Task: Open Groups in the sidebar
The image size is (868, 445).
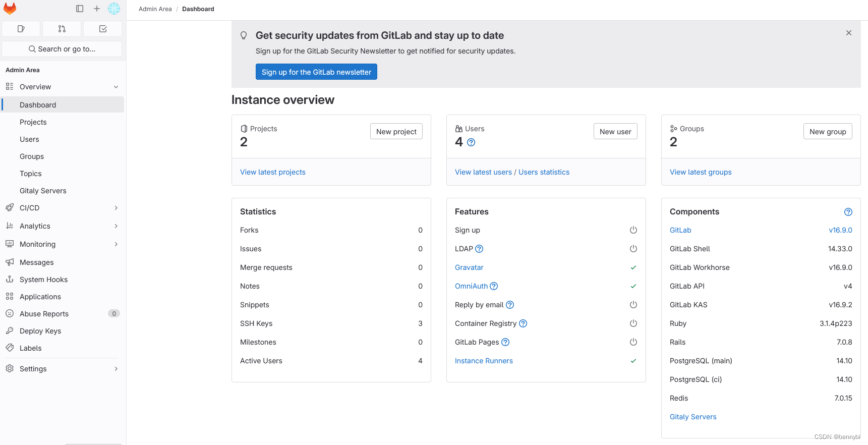Action: pyautogui.click(x=63, y=156)
